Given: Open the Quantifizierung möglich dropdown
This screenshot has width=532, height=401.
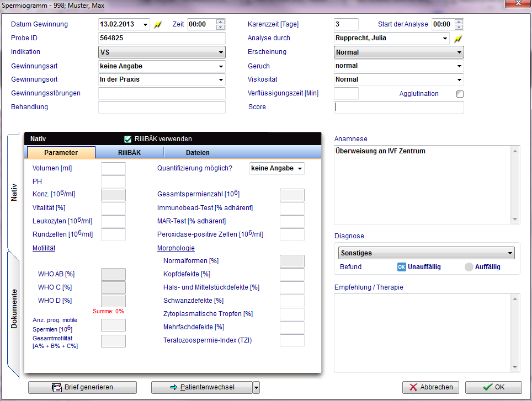Looking at the screenshot, I should click(300, 168).
